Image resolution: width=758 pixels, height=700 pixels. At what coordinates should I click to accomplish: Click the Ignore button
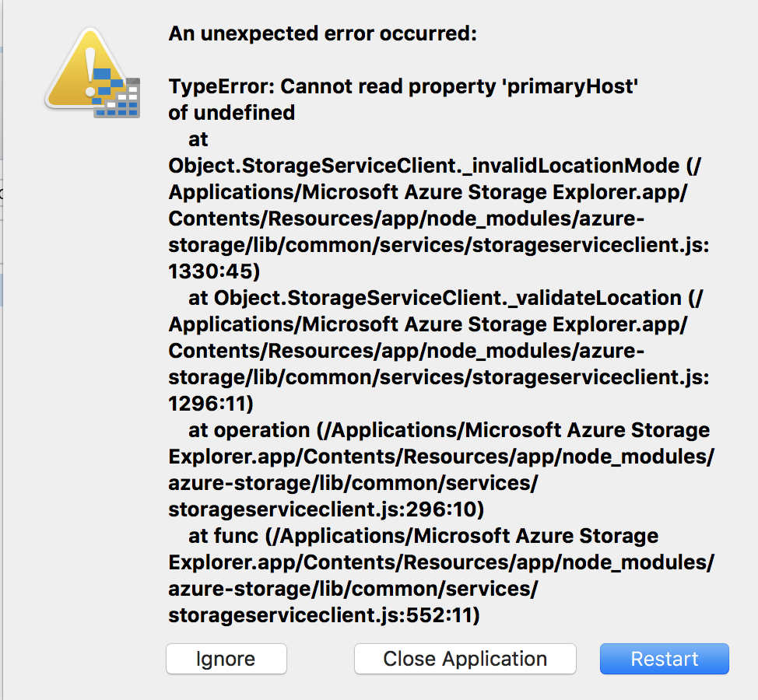point(226,659)
